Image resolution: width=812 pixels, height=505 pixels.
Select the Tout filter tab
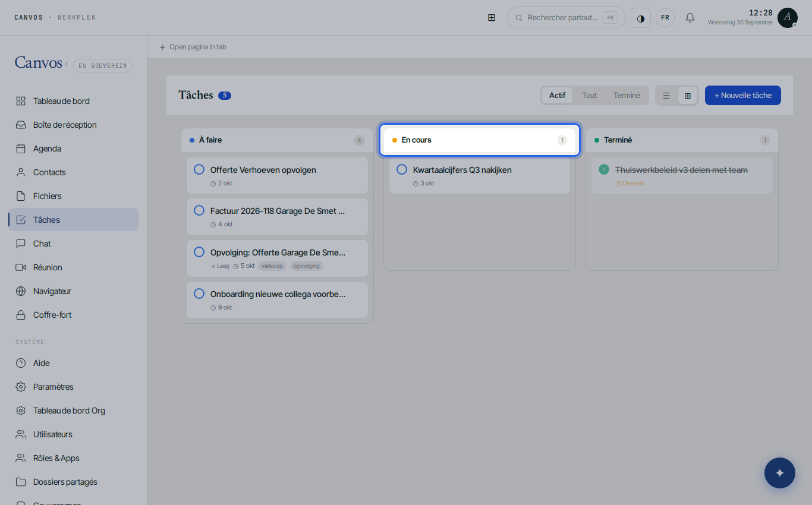(x=589, y=96)
